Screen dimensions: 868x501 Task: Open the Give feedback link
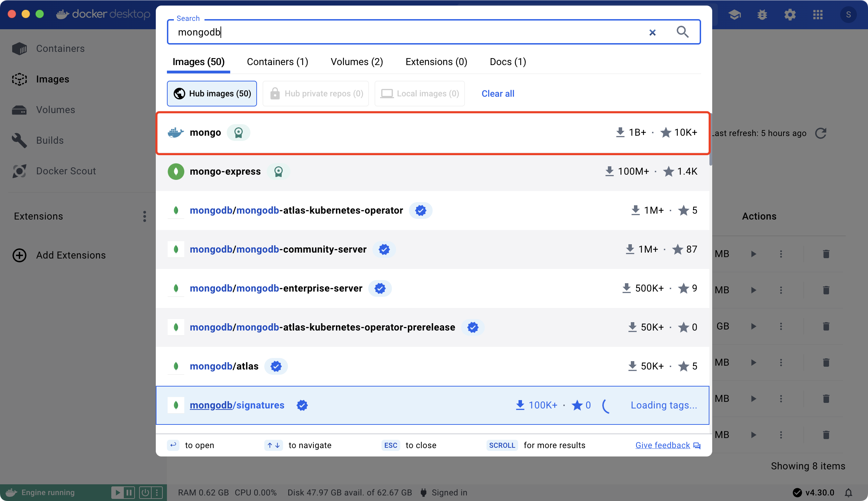(668, 445)
